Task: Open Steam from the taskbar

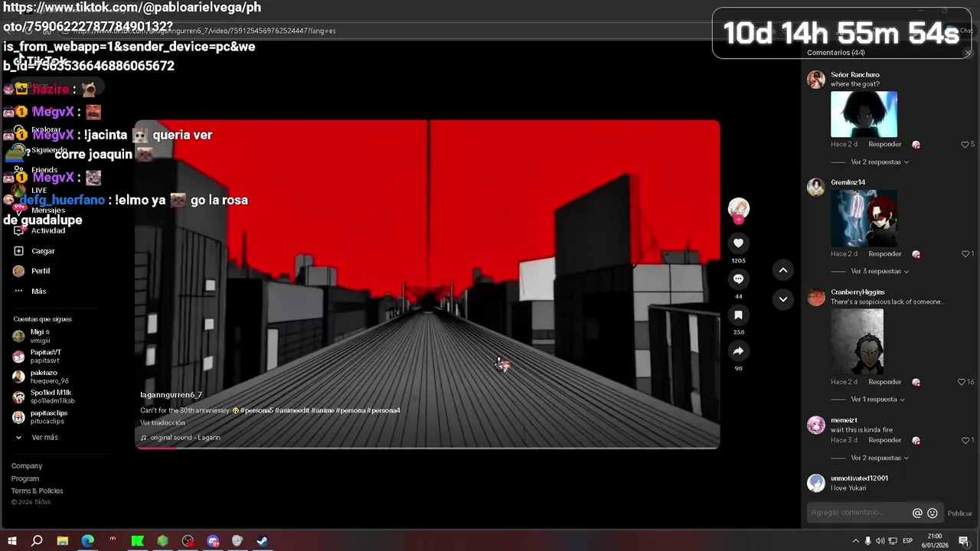Action: tap(262, 541)
